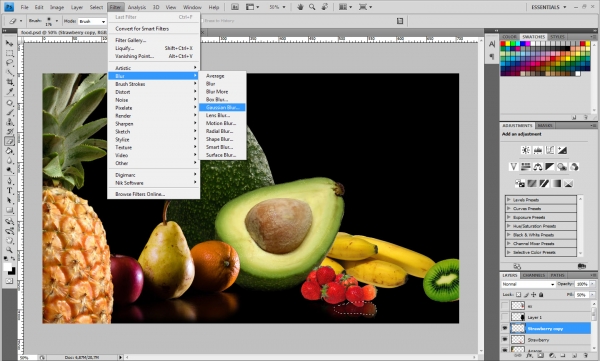Click the Fill percentage field

[x=582, y=295]
